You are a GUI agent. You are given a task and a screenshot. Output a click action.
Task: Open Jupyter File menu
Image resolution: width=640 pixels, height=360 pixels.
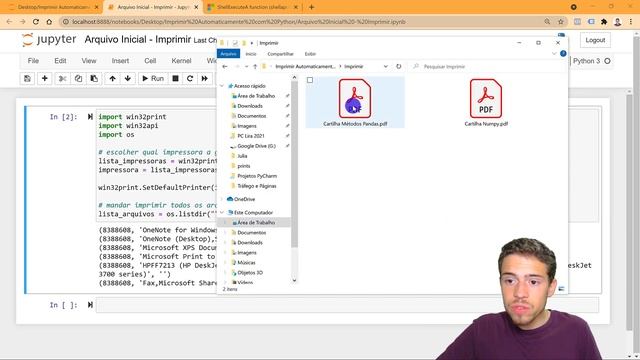[x=33, y=61]
